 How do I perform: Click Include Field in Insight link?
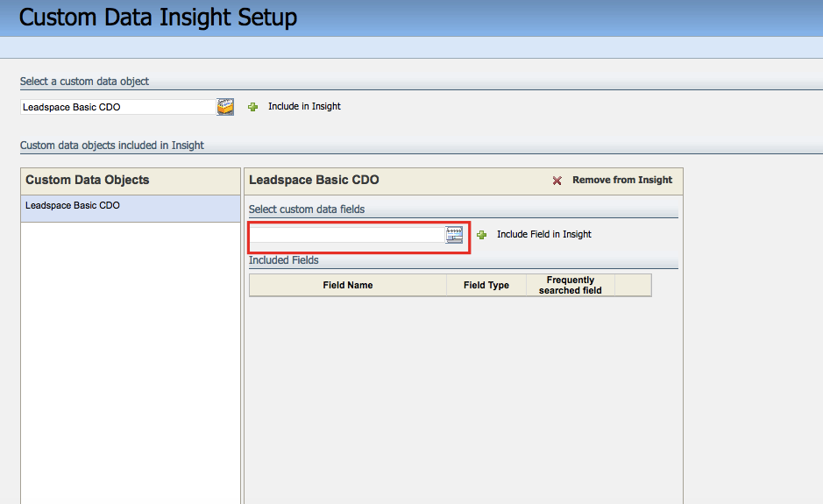click(544, 234)
